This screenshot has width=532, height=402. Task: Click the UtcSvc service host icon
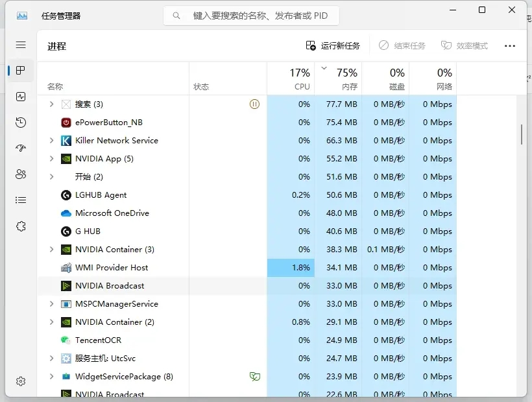click(x=66, y=359)
